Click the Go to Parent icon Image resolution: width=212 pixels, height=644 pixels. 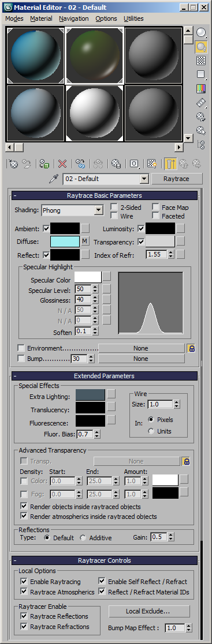(184, 164)
